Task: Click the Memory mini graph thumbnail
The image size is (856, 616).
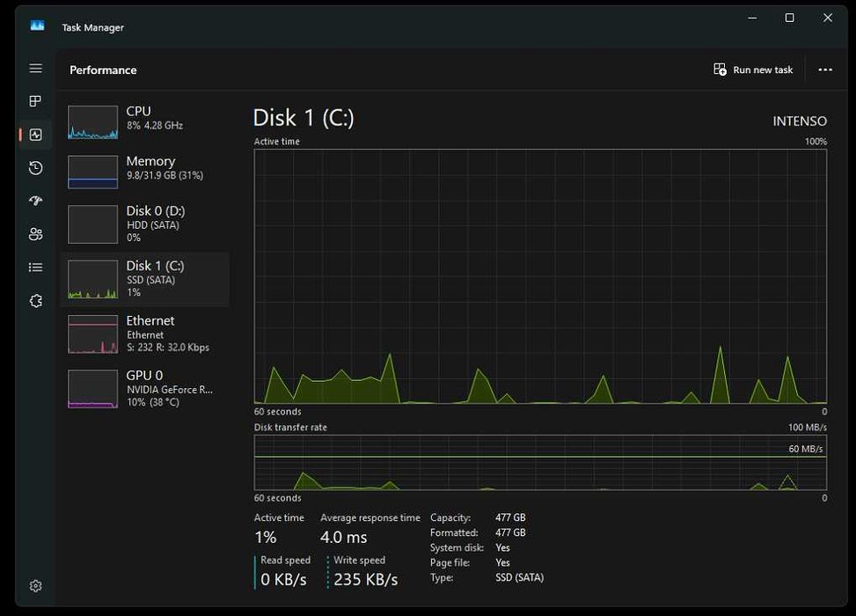Action: pos(92,172)
